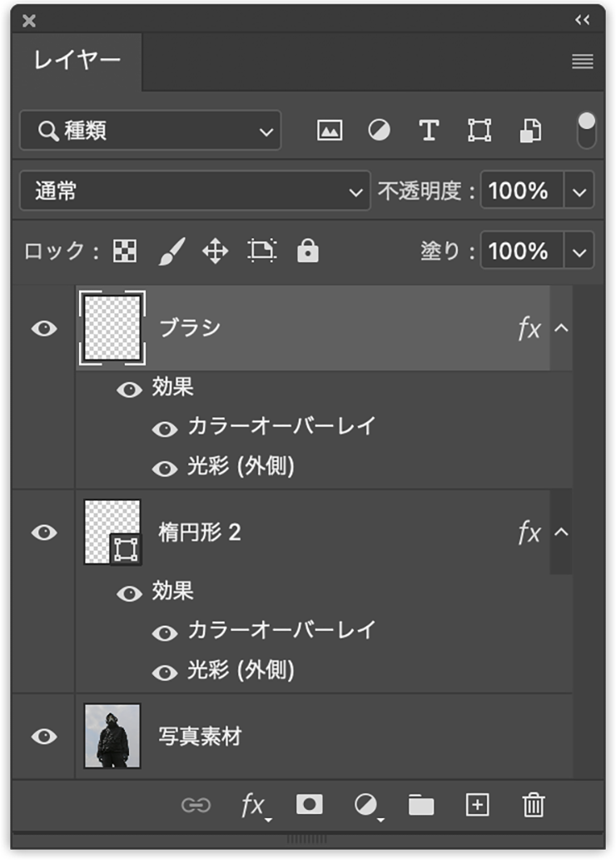Image resolution: width=616 pixels, height=864 pixels.
Task: Open the 通常 blend mode dropdown
Action: (x=195, y=191)
